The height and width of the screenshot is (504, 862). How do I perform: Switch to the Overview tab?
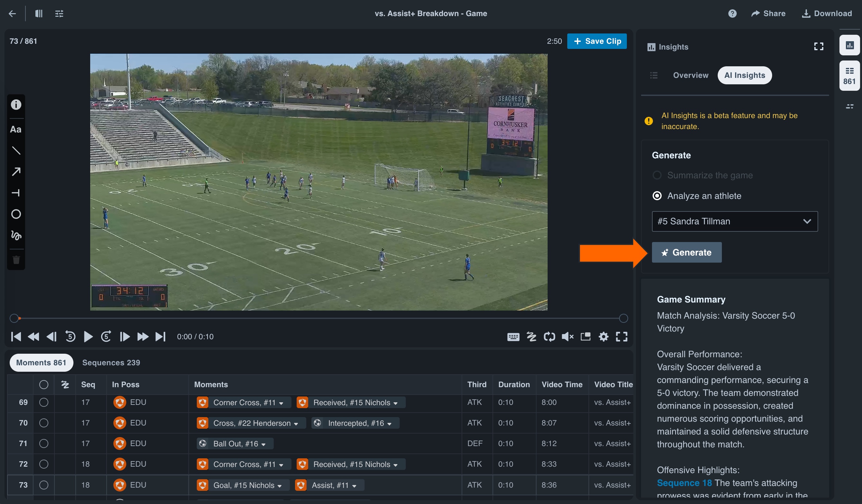coord(691,75)
